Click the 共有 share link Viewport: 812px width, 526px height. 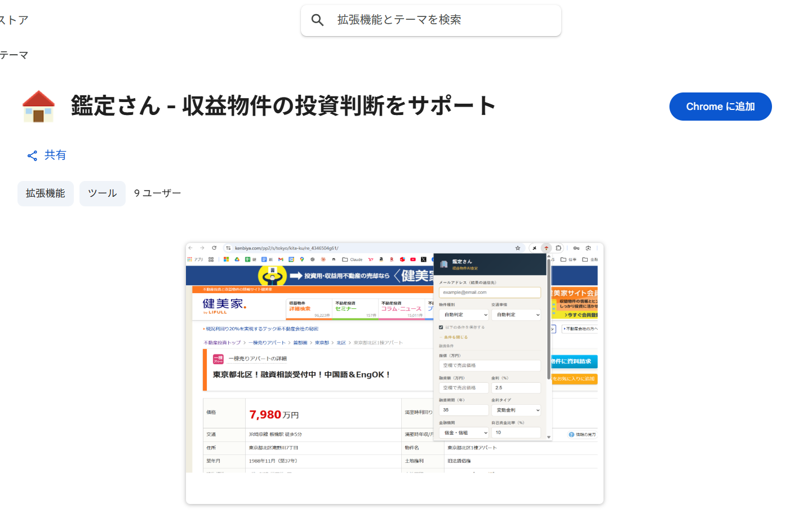(x=46, y=155)
